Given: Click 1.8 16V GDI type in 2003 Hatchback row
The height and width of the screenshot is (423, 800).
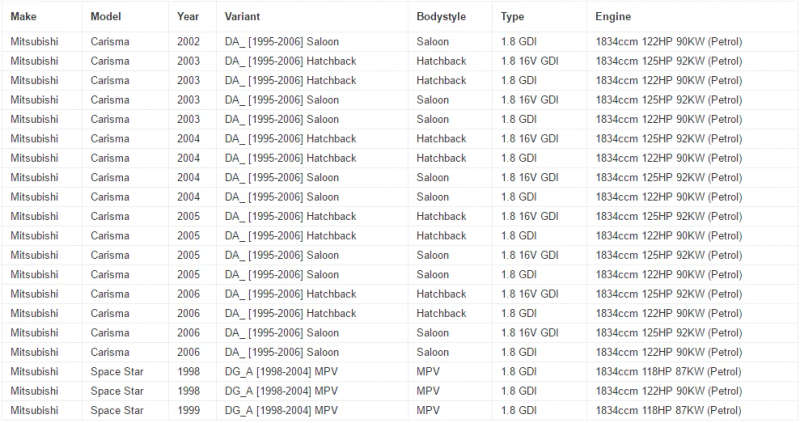Looking at the screenshot, I should [530, 61].
